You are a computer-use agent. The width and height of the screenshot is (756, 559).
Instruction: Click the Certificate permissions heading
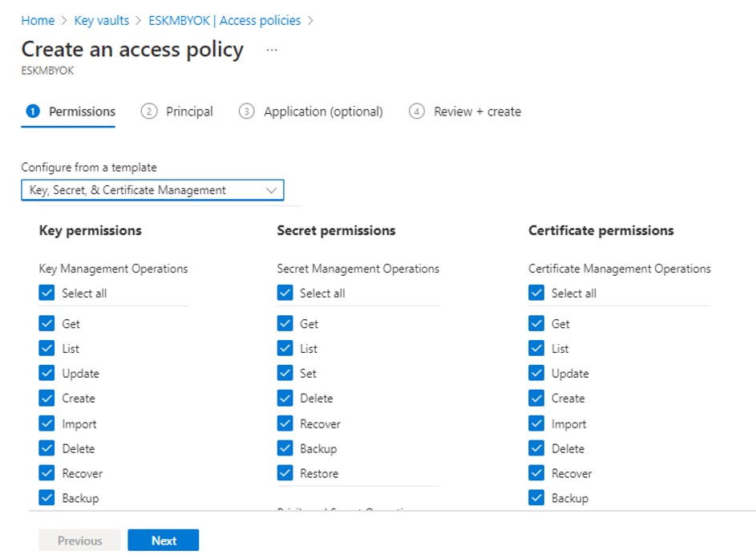(600, 230)
